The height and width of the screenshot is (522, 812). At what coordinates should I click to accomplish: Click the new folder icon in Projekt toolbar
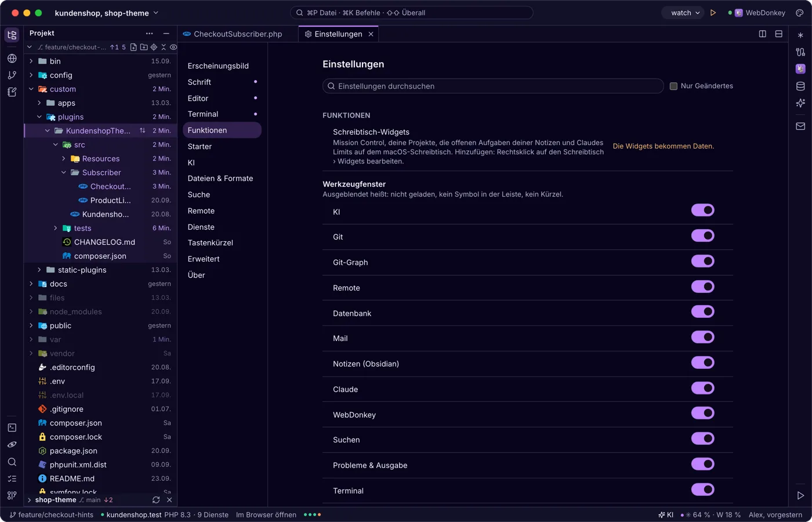(144, 48)
